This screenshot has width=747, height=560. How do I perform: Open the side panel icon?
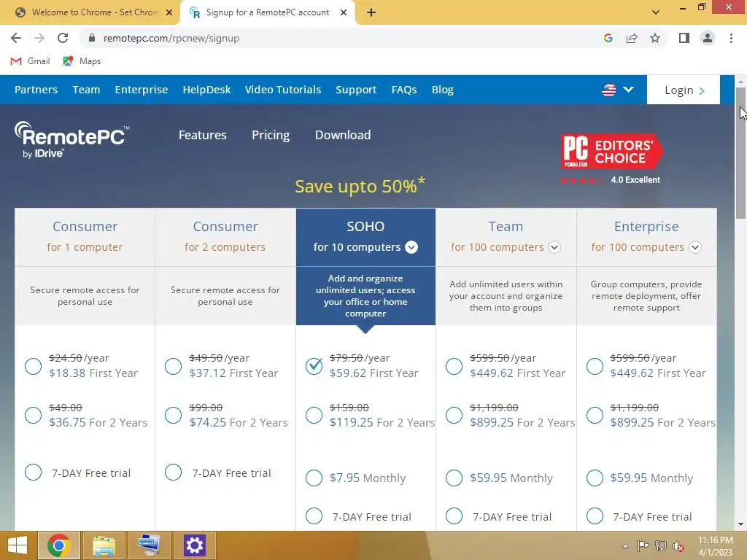click(x=684, y=38)
